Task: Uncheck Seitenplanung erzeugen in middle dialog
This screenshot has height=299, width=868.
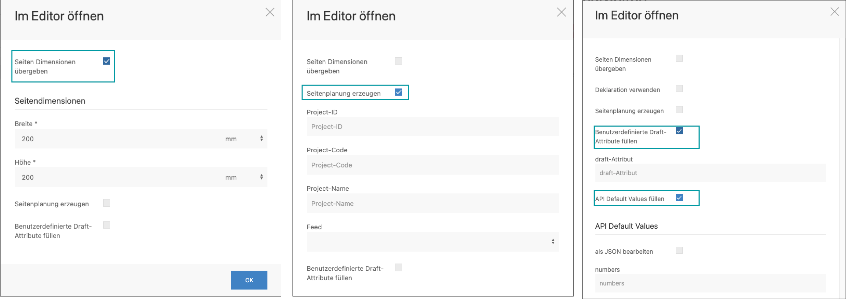Action: coord(398,92)
